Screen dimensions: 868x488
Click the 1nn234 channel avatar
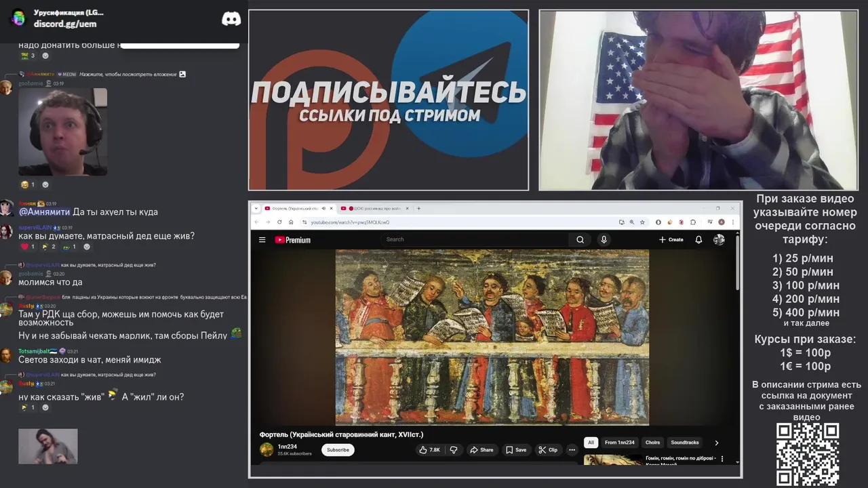point(267,449)
